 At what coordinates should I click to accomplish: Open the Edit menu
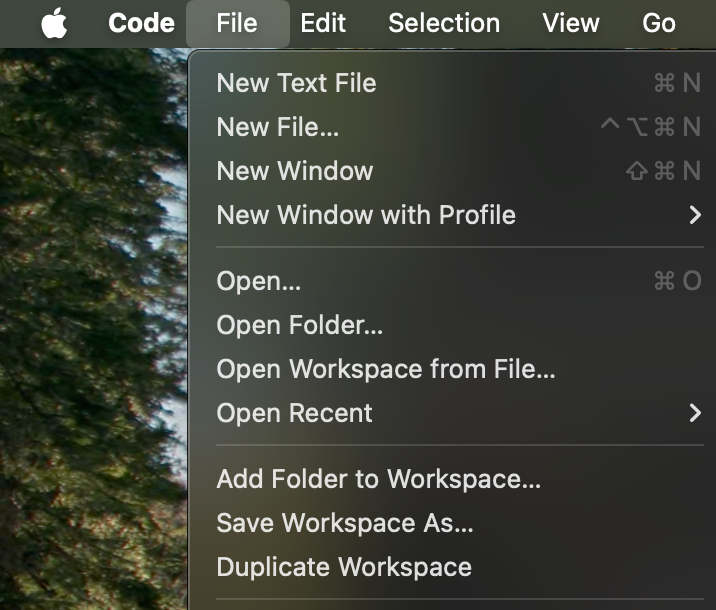pyautogui.click(x=323, y=23)
